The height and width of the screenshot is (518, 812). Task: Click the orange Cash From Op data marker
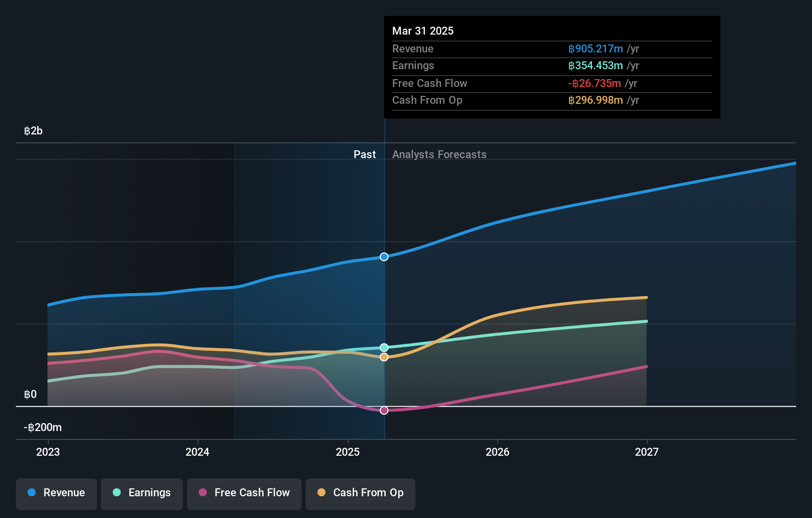coord(384,357)
